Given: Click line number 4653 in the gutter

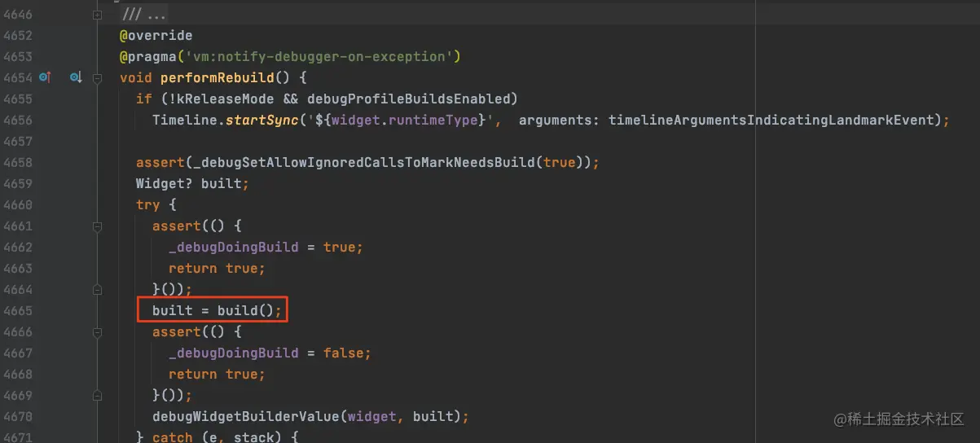Looking at the screenshot, I should click(x=18, y=57).
